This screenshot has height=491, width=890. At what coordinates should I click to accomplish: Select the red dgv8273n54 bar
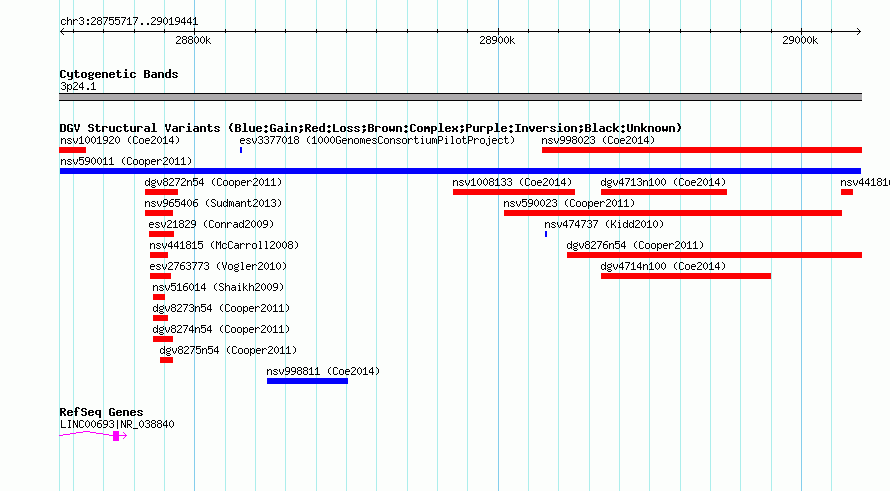point(161,318)
